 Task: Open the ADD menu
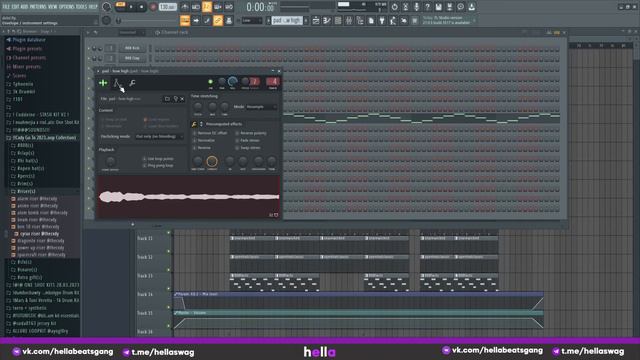point(24,7)
